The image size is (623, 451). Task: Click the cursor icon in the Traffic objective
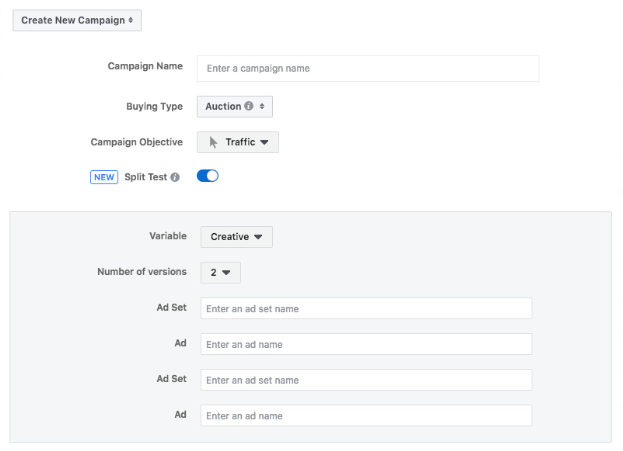[214, 142]
